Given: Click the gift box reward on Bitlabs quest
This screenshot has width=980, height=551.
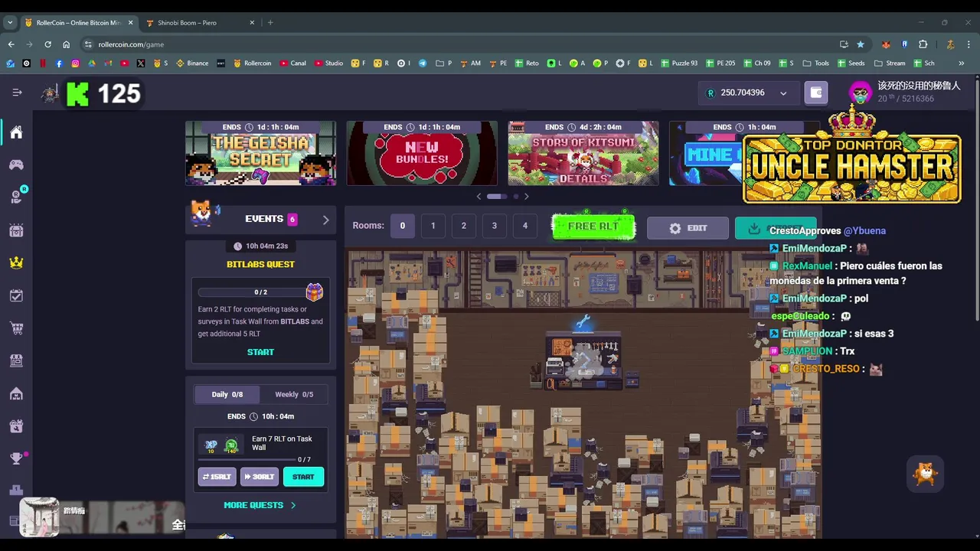Looking at the screenshot, I should pos(314,292).
